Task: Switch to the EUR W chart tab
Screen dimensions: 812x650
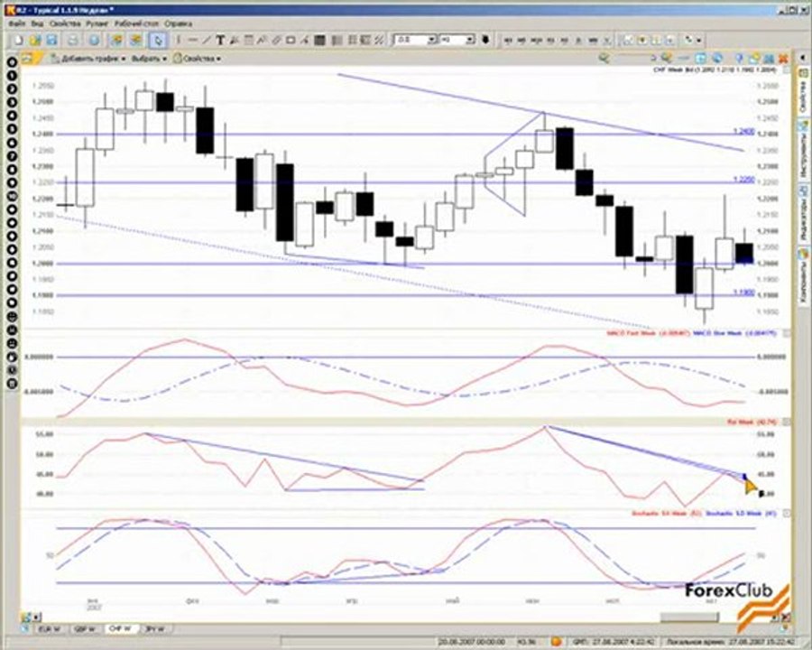Action: coord(50,629)
